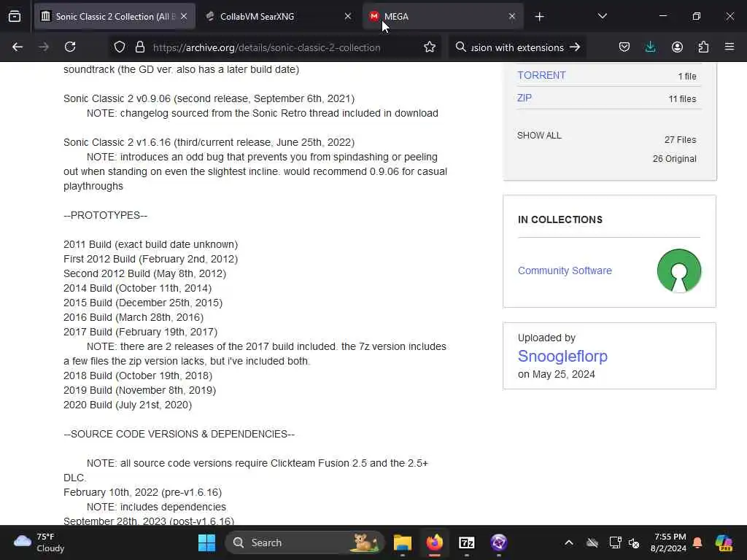747x560 pixels.
Task: Open Firefox downloads panel
Action: 650,47
